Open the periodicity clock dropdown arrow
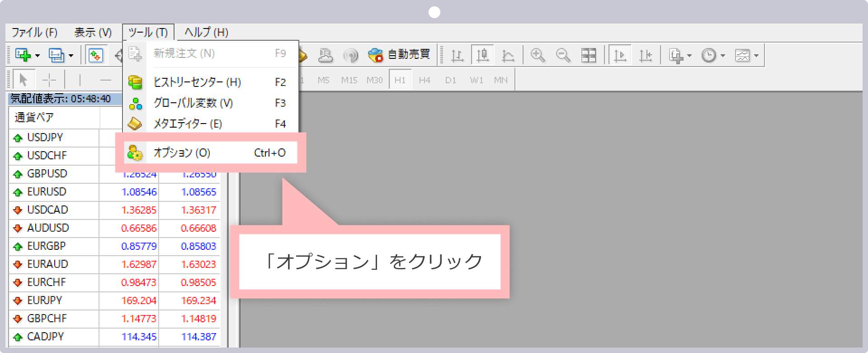This screenshot has height=353, width=868. (722, 56)
